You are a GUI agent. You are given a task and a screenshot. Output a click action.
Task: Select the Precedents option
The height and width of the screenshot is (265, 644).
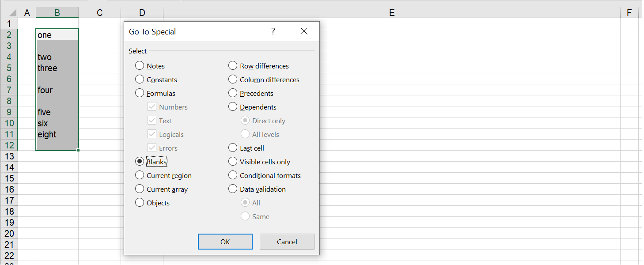(x=233, y=93)
